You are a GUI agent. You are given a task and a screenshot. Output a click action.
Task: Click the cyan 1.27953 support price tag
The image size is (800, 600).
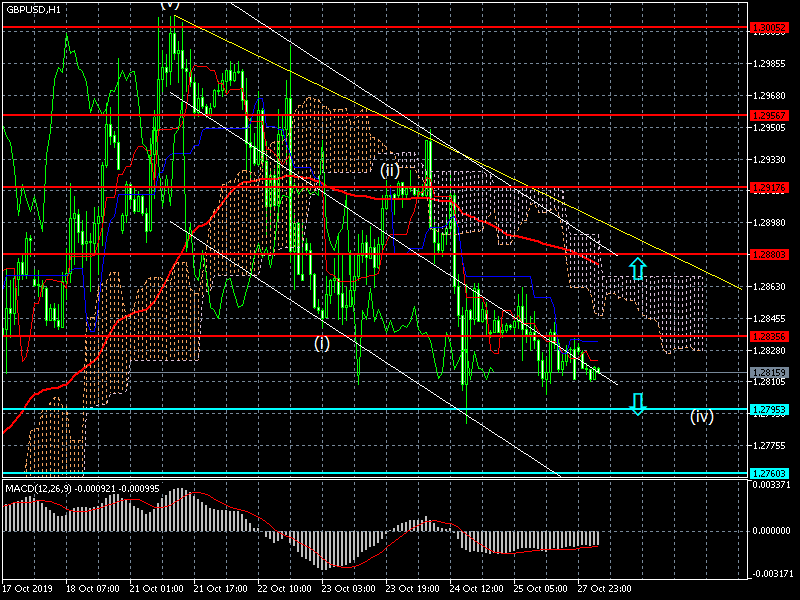(768, 409)
